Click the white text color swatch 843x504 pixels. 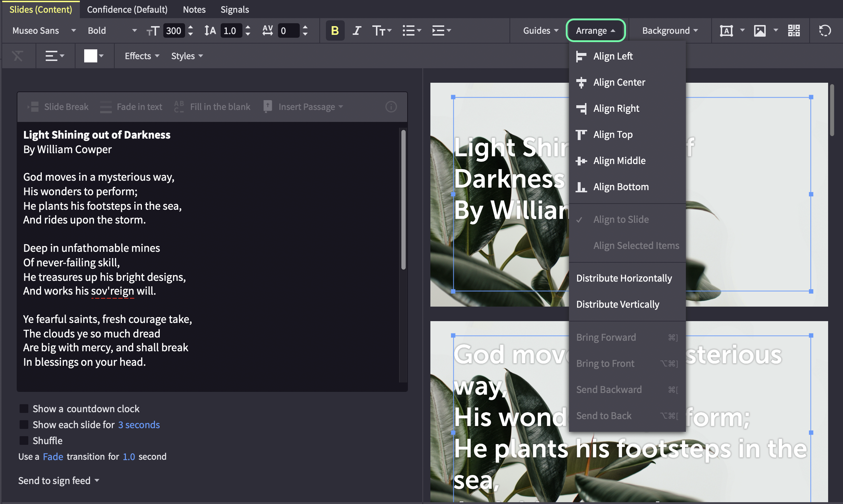(x=90, y=56)
